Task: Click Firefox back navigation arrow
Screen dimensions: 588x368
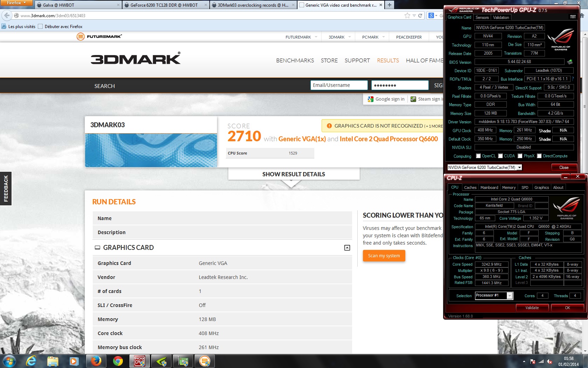Action: [x=7, y=15]
